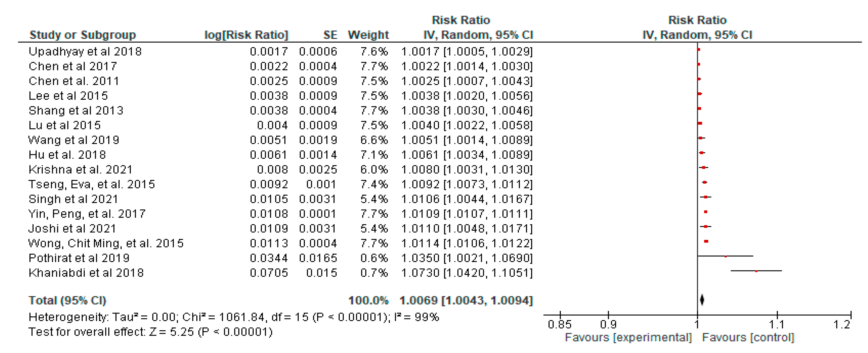
Task: Select the Khaniabdi et al 2018 study label
Action: point(86,273)
